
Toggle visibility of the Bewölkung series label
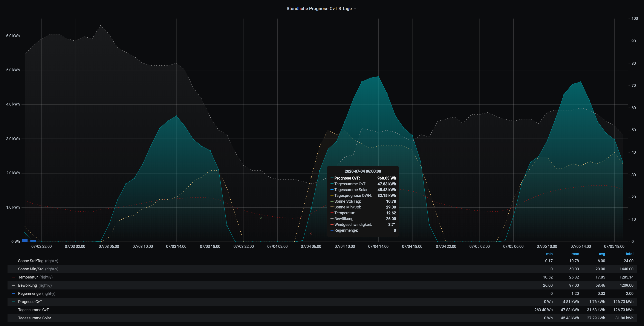point(27,285)
